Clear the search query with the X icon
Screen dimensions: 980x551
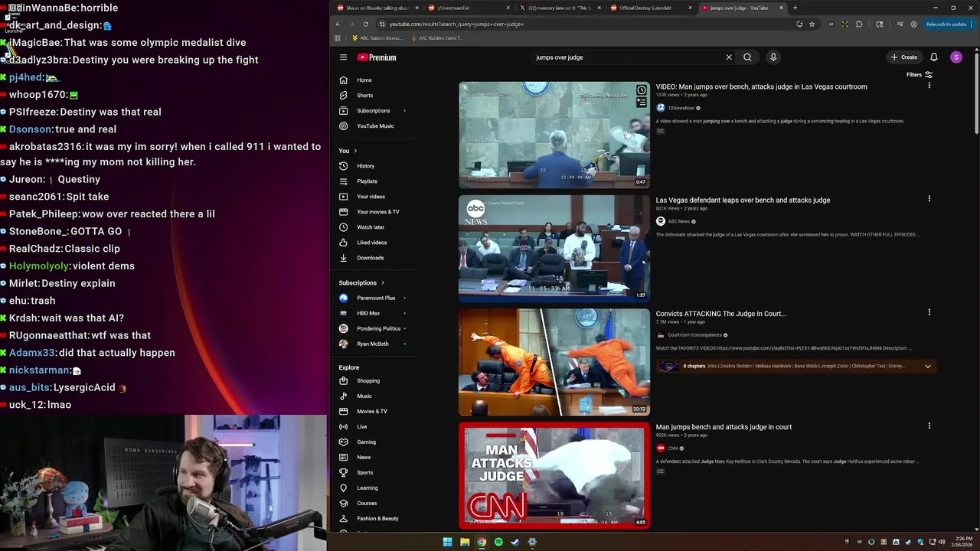coord(729,57)
